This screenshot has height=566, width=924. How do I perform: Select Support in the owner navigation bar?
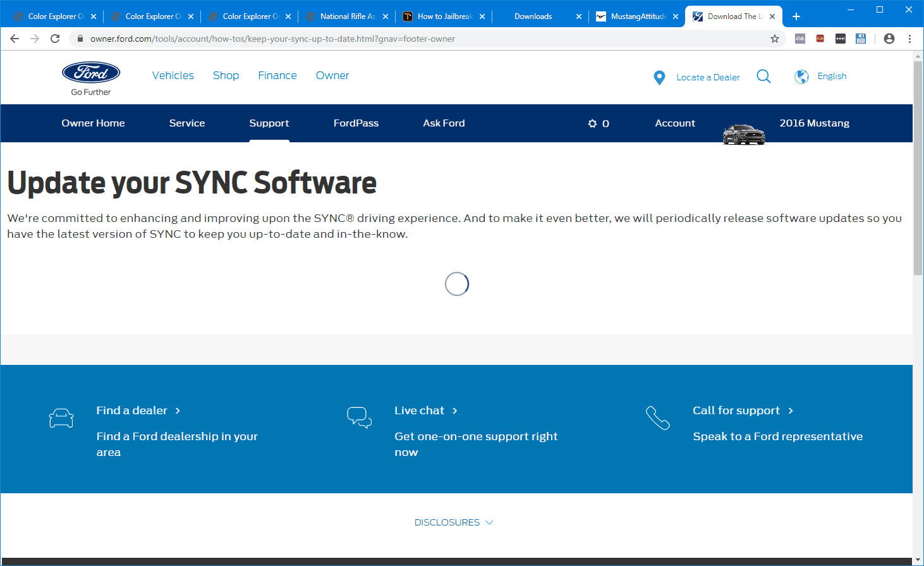point(269,123)
